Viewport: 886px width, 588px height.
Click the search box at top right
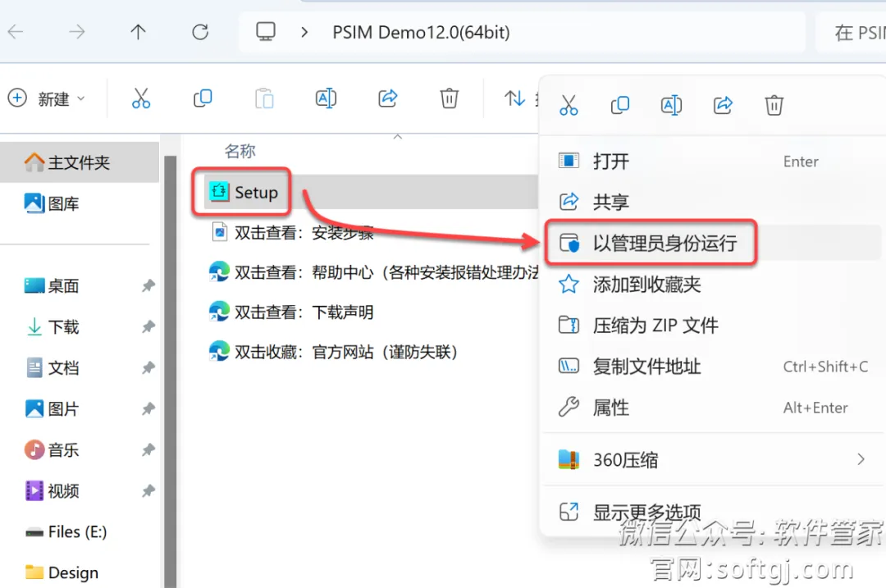coord(851,32)
